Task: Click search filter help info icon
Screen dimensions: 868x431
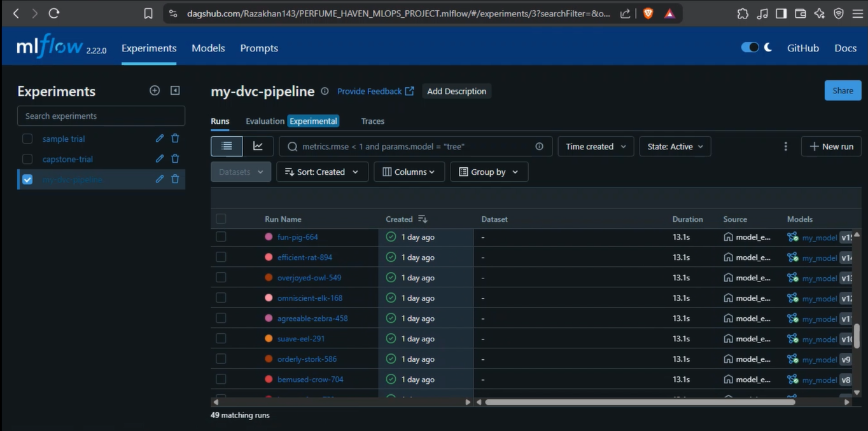Action: click(539, 146)
